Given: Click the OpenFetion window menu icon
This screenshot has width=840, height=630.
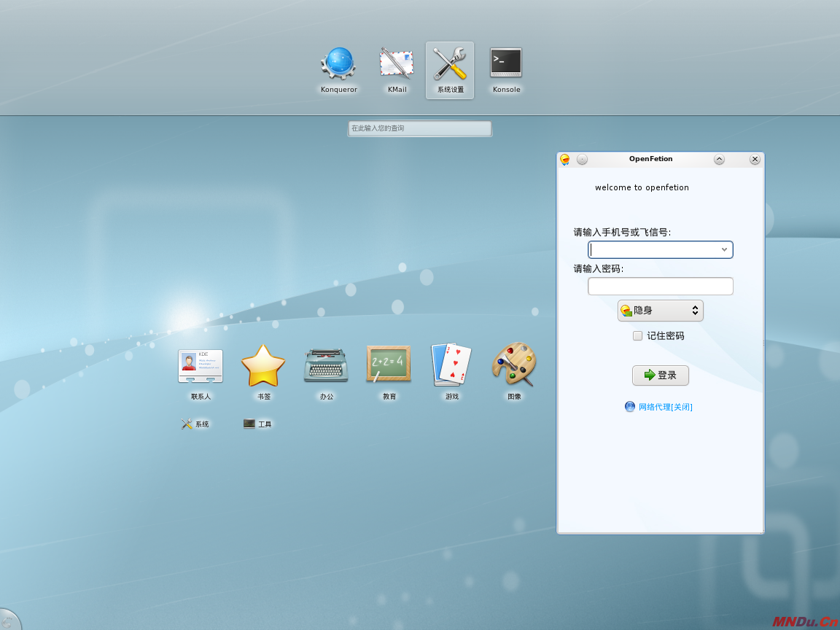Looking at the screenshot, I should [x=564, y=159].
